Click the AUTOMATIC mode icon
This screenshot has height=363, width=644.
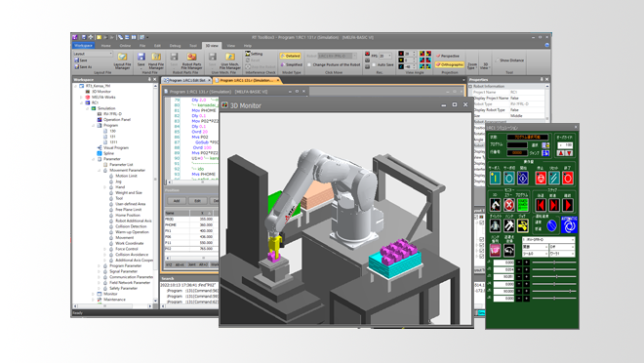point(569,225)
